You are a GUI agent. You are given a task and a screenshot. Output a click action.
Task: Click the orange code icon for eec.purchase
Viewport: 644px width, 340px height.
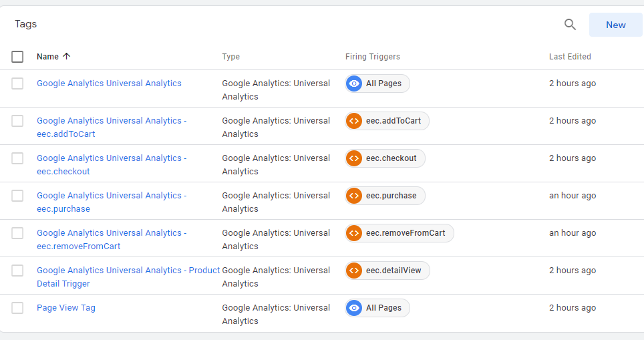click(353, 196)
